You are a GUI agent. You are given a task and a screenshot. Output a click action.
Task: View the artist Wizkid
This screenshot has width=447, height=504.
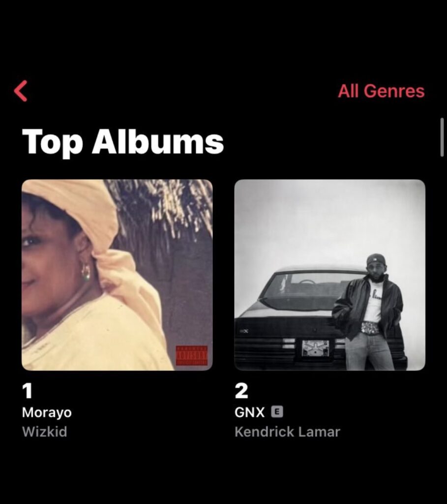[x=45, y=432]
